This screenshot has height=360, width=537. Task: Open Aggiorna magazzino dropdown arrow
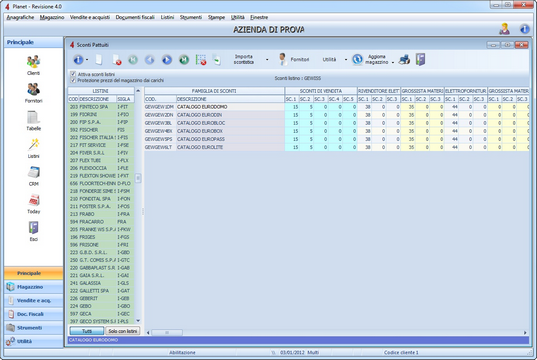[393, 62]
